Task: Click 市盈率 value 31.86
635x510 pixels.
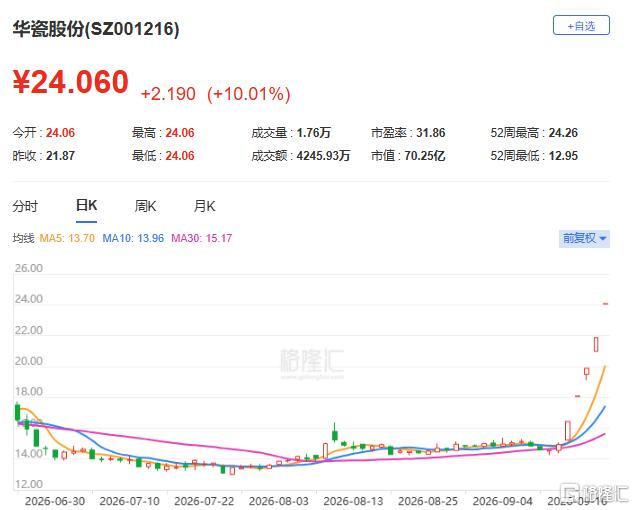Action: (430, 132)
